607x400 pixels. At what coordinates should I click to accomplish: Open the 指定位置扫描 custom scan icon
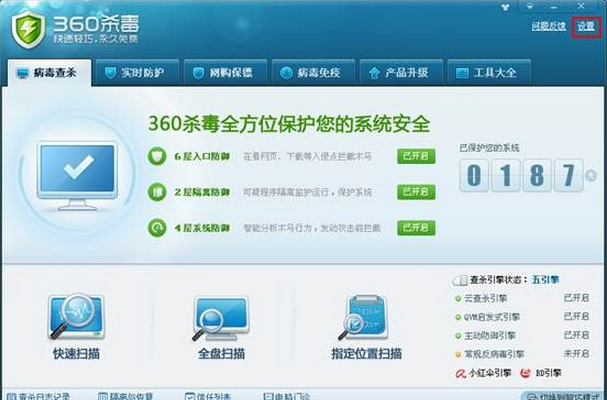pyautogui.click(x=364, y=318)
